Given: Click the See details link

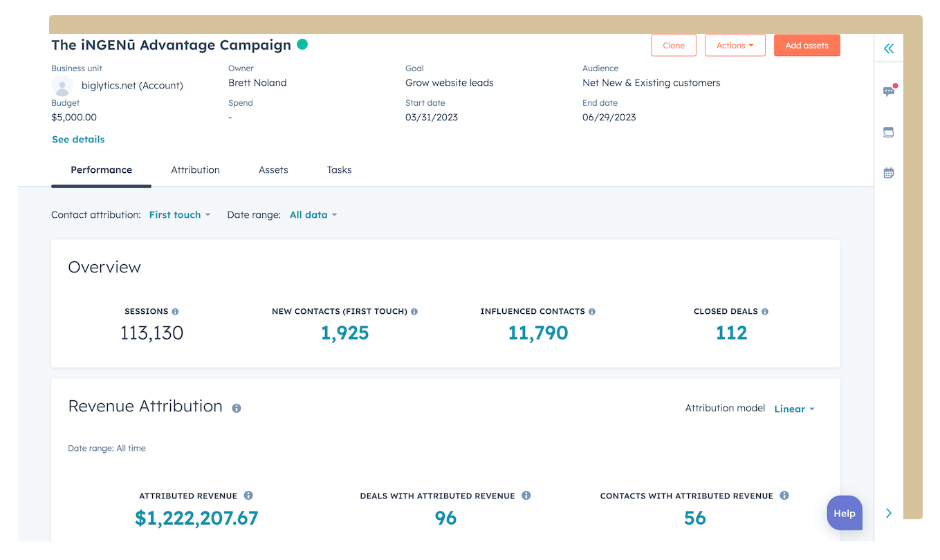Looking at the screenshot, I should click(x=78, y=140).
